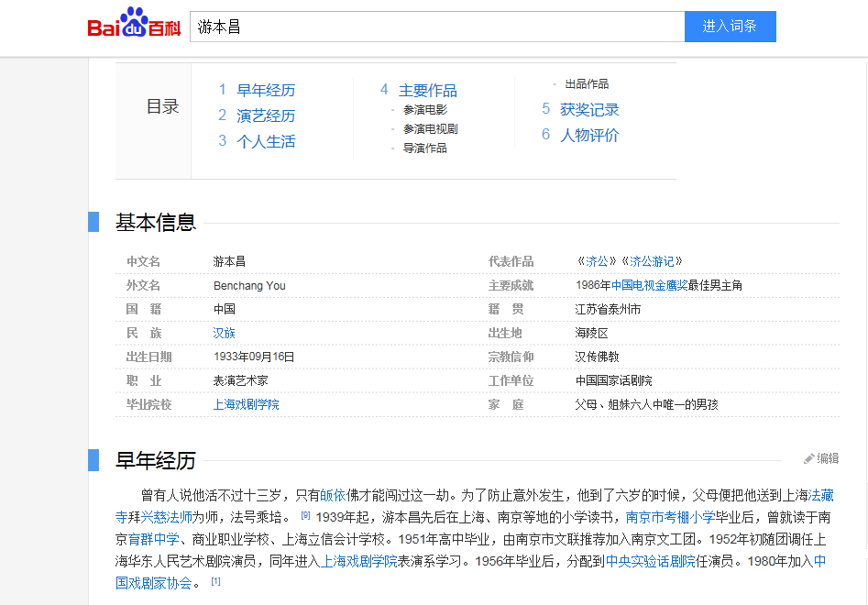The height and width of the screenshot is (605, 868).
Task: Open contents entry 6 人物评价
Action: 589,135
